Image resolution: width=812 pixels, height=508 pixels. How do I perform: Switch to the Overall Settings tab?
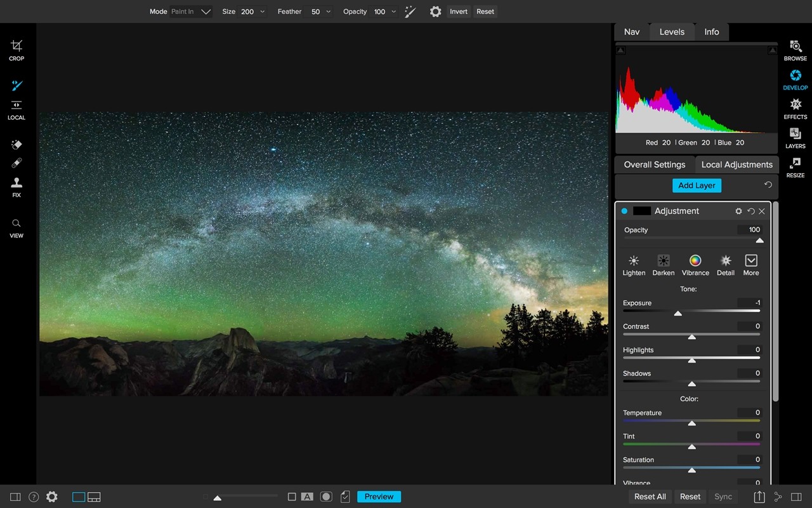tap(655, 164)
